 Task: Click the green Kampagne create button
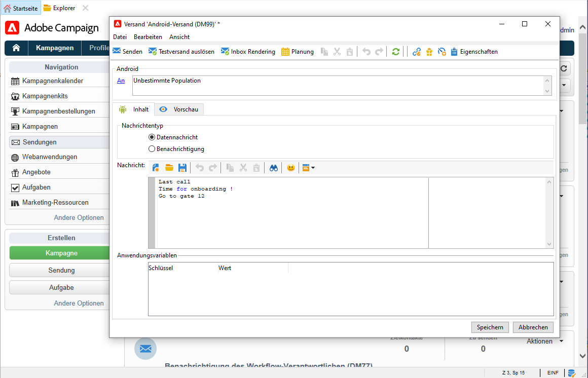click(60, 253)
